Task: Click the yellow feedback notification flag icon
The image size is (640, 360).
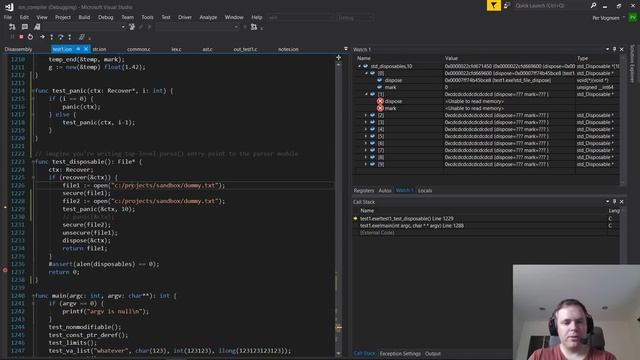Action: click(493, 5)
